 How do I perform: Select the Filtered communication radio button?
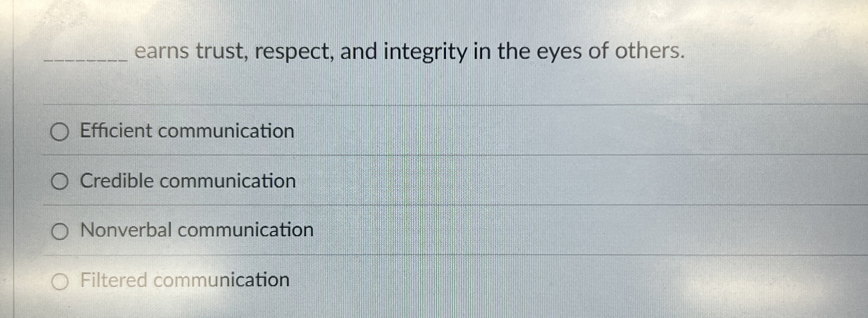(61, 280)
